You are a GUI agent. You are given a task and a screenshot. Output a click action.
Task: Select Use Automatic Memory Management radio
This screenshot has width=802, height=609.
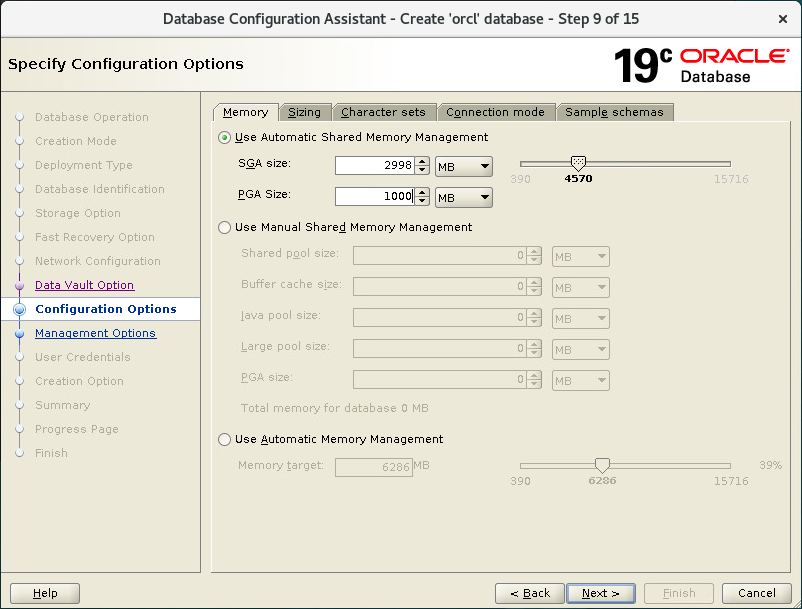pyautogui.click(x=224, y=440)
